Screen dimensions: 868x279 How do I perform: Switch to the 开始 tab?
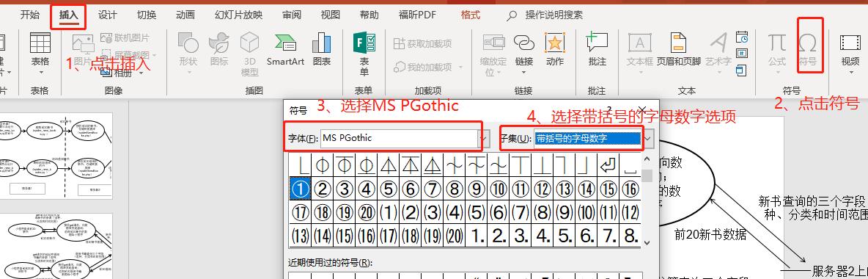click(x=30, y=15)
